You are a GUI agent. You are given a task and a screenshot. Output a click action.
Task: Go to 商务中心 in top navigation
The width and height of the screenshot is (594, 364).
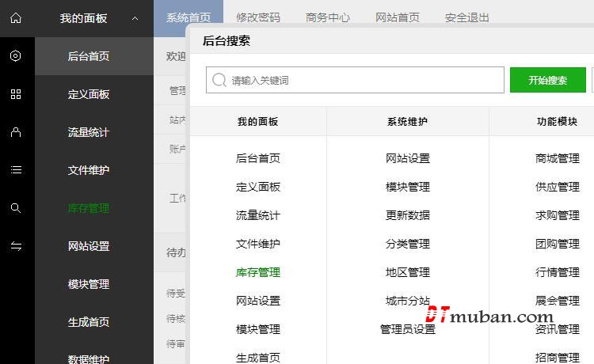(x=328, y=17)
